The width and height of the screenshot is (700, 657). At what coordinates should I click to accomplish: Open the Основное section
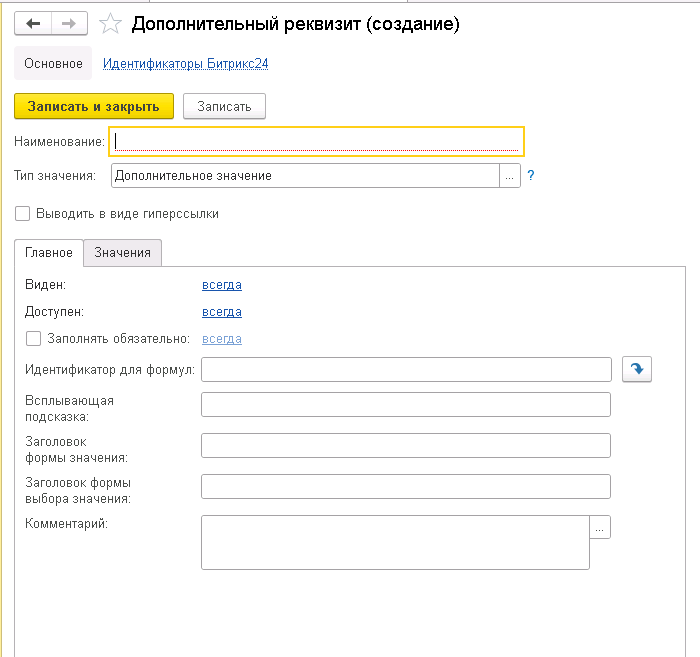pyautogui.click(x=53, y=64)
